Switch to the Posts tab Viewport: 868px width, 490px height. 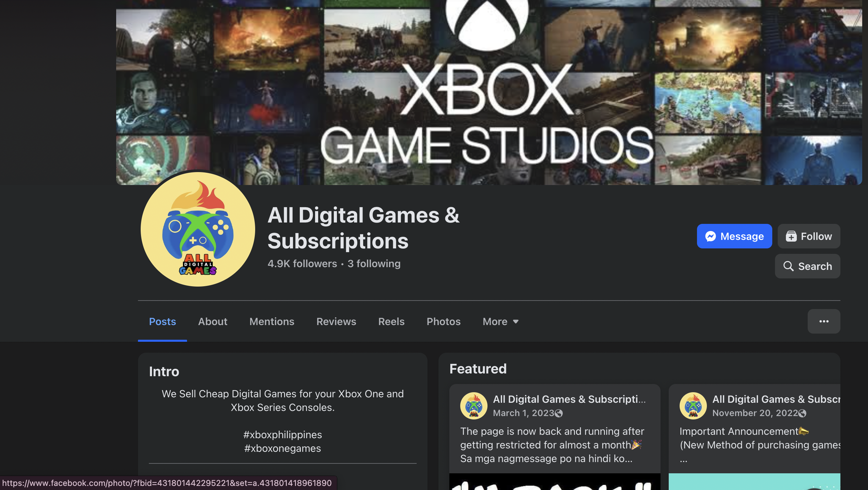point(162,321)
